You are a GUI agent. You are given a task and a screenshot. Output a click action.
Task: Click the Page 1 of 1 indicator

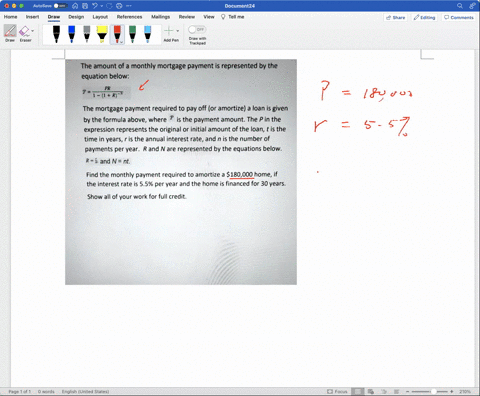tap(19, 391)
